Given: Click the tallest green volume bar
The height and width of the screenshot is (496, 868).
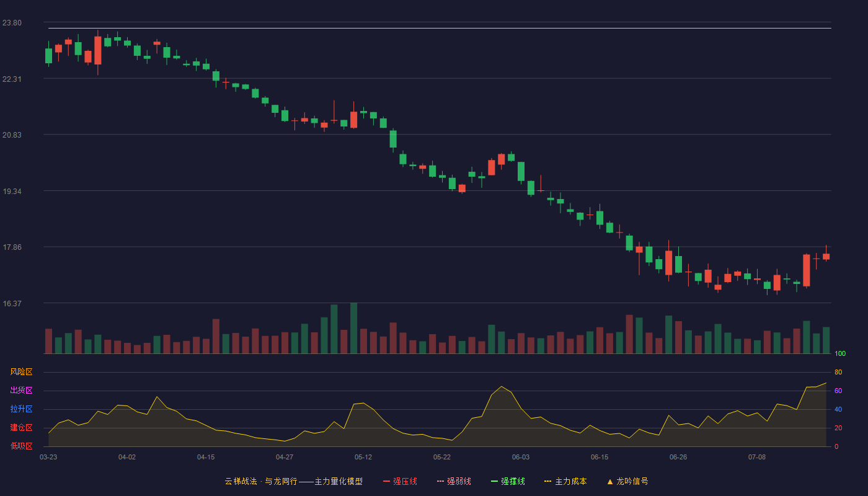Looking at the screenshot, I should (x=353, y=328).
